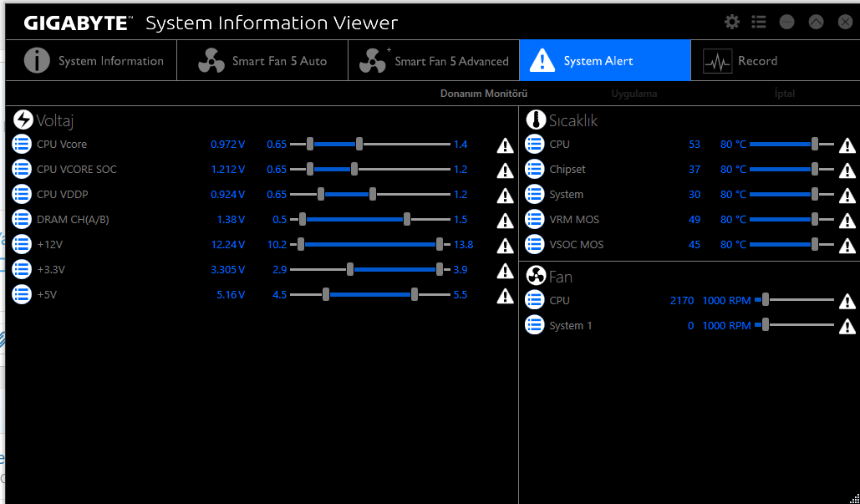Click the DRAM CH(A/B) value 1.38 V
The image size is (860, 504).
click(231, 219)
